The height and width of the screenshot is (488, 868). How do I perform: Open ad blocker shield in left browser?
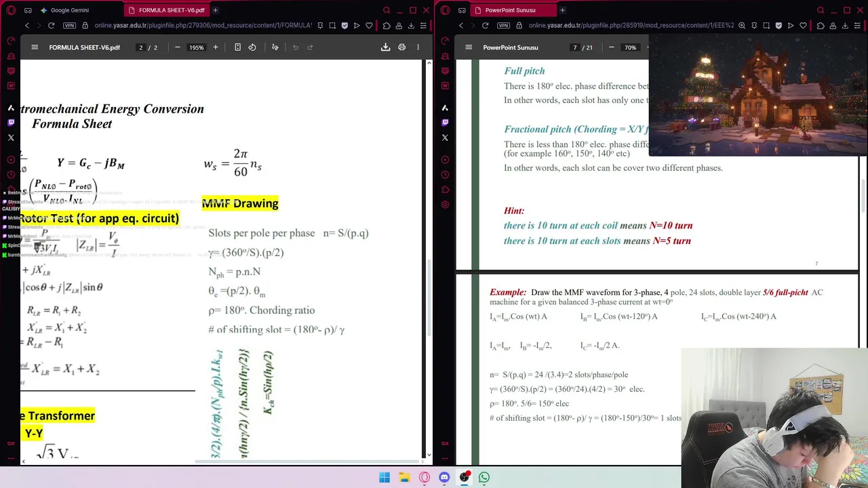tap(344, 26)
